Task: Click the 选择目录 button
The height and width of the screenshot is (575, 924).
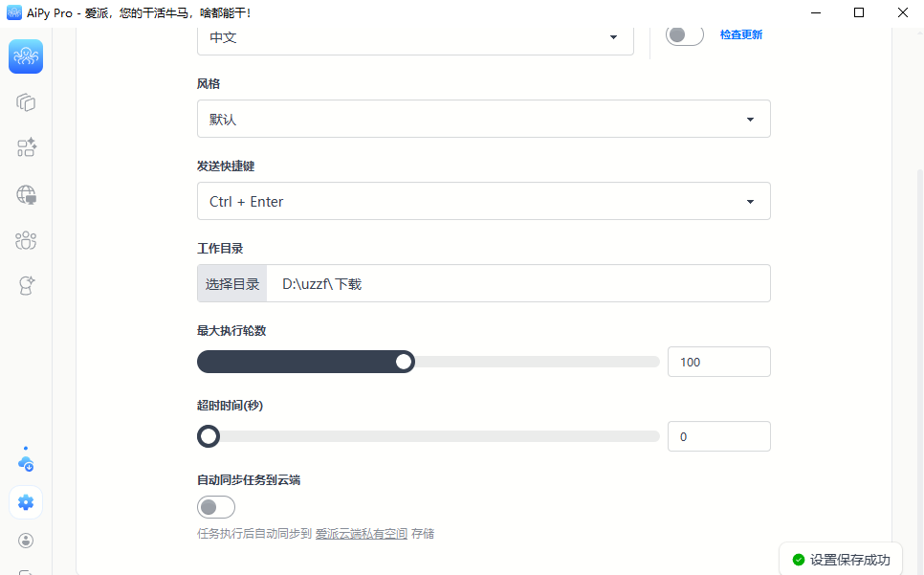Action: [231, 283]
